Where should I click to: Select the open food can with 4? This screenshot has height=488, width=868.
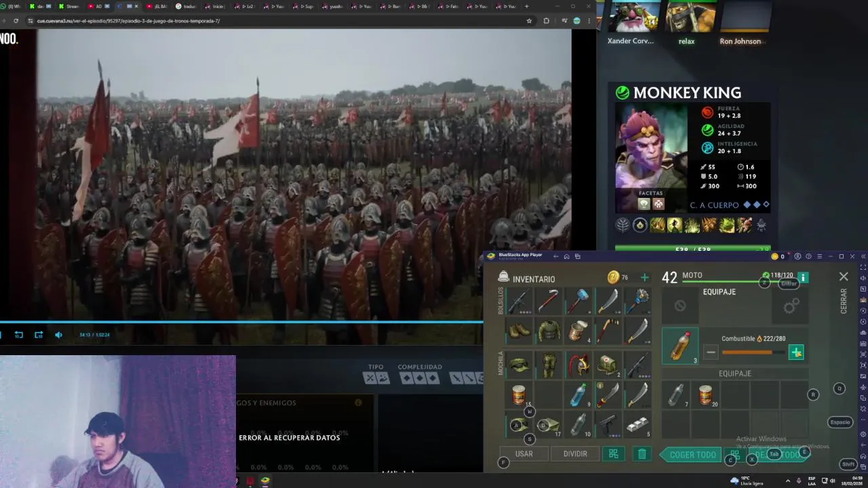579,331
